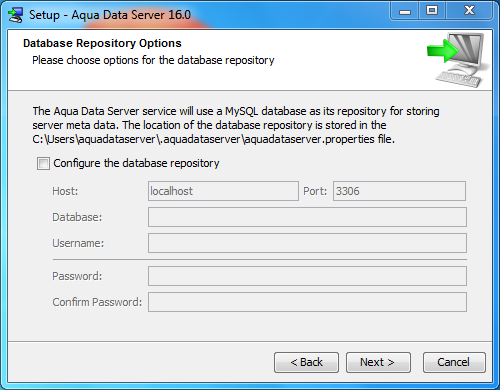
Task: Click the Setup installer icon in title bar
Action: tap(16, 15)
